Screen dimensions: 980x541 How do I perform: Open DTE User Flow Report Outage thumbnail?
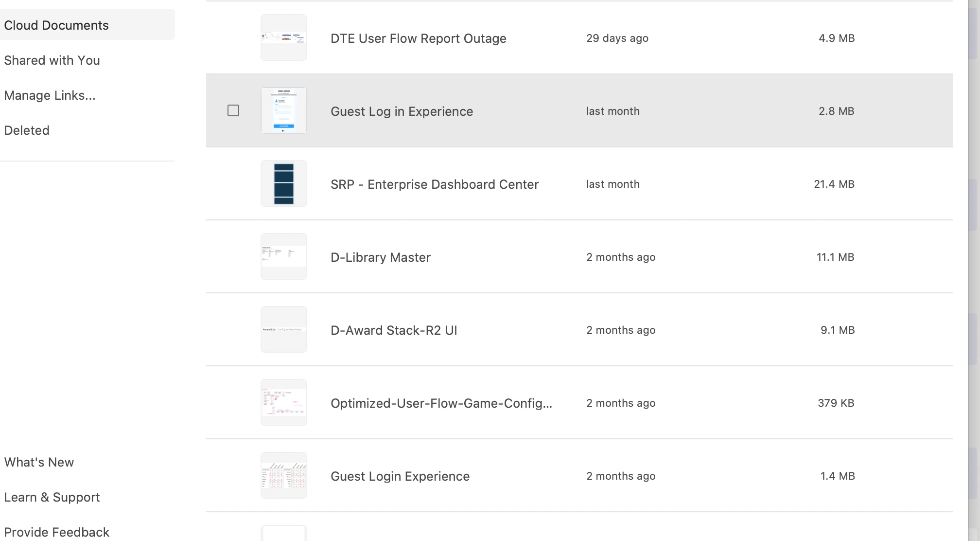[x=283, y=37]
